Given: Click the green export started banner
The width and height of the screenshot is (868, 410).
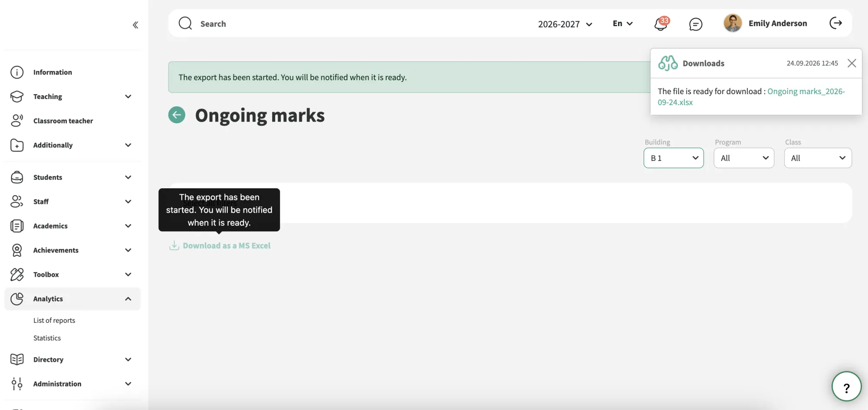Looking at the screenshot, I should tap(409, 77).
